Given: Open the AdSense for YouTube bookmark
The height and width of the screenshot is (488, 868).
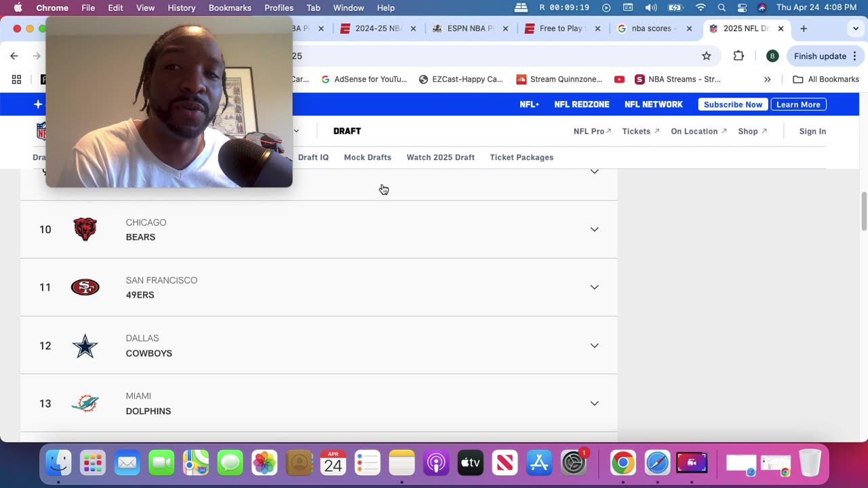Looking at the screenshot, I should 364,79.
